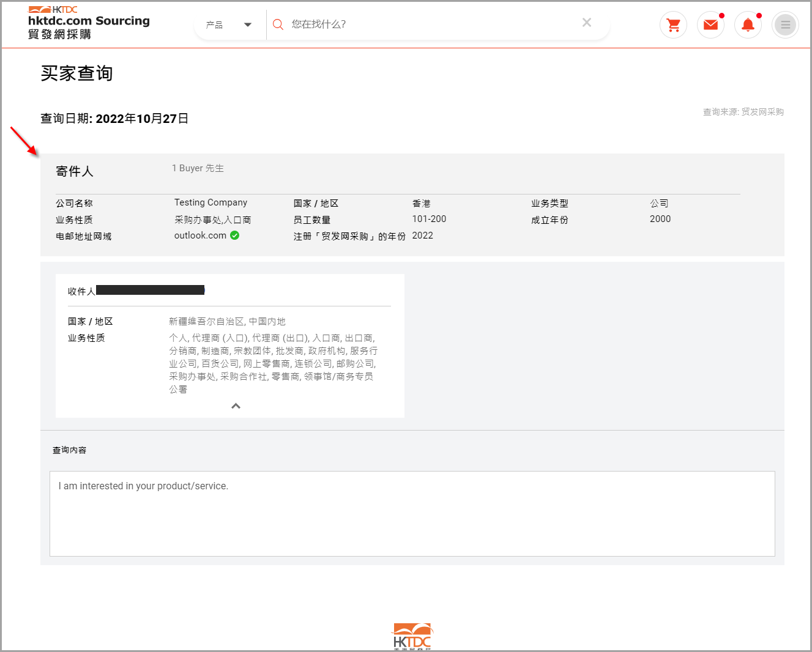
Task: Click the 电邮地址网域 field label
Action: coord(83,236)
